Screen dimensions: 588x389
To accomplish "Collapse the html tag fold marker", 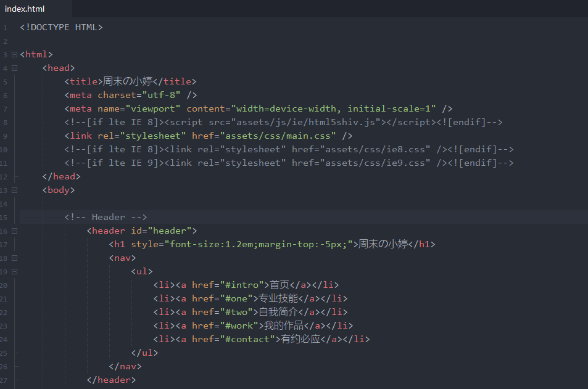I will (x=15, y=55).
